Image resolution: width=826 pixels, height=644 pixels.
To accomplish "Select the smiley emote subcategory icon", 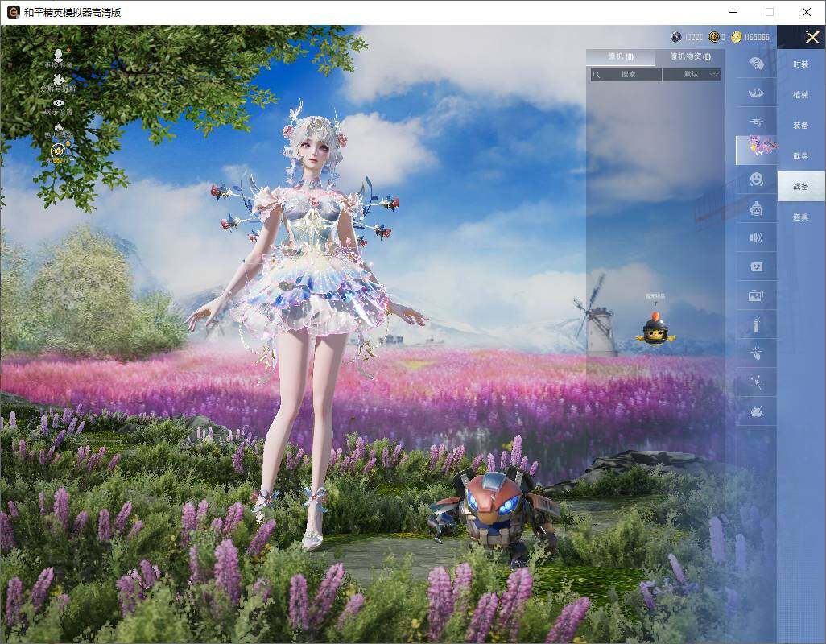I will pos(756,180).
